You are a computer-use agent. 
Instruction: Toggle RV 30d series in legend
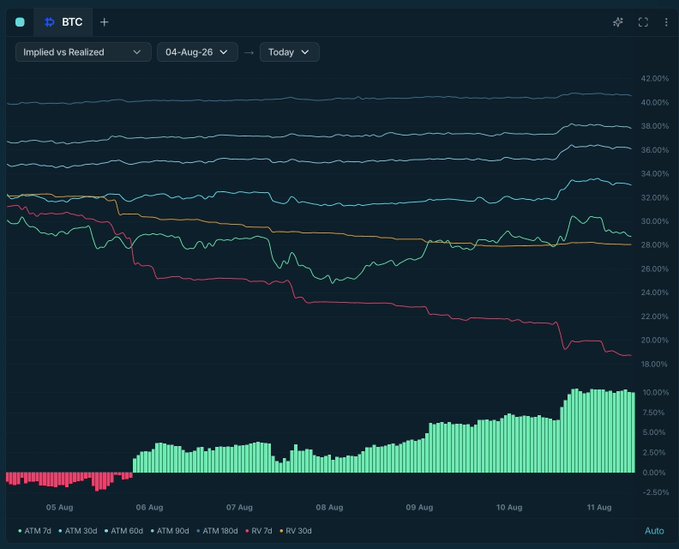click(x=295, y=531)
